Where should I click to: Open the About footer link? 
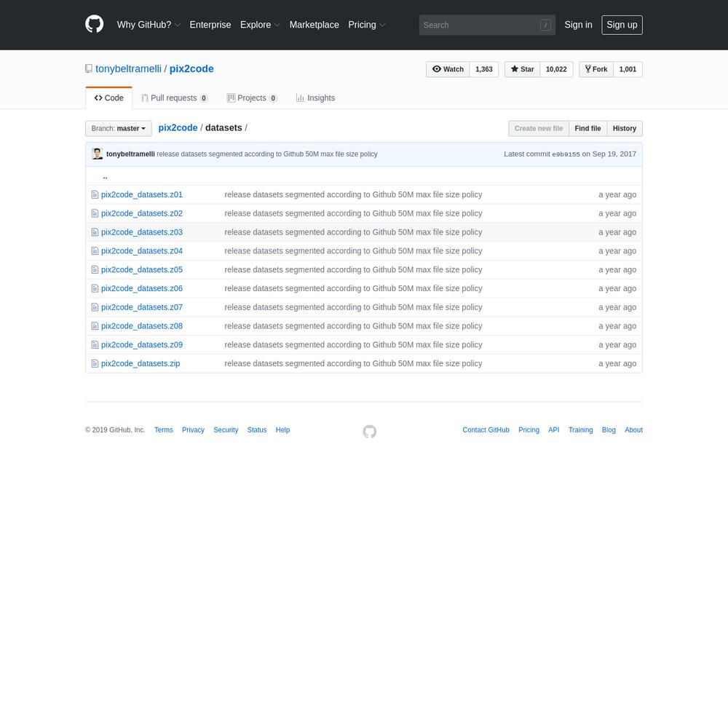coord(634,430)
